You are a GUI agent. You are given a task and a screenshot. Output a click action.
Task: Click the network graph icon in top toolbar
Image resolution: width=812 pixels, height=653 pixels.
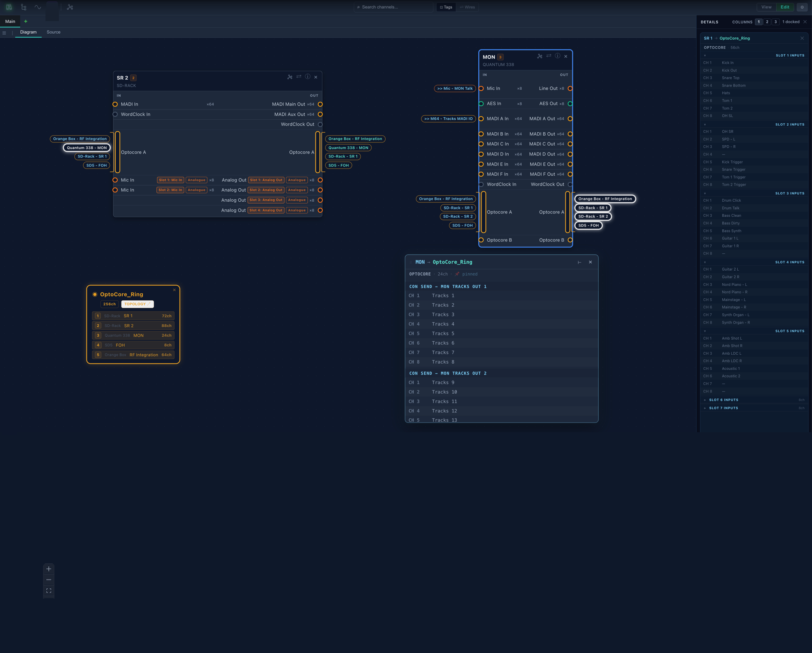(70, 7)
